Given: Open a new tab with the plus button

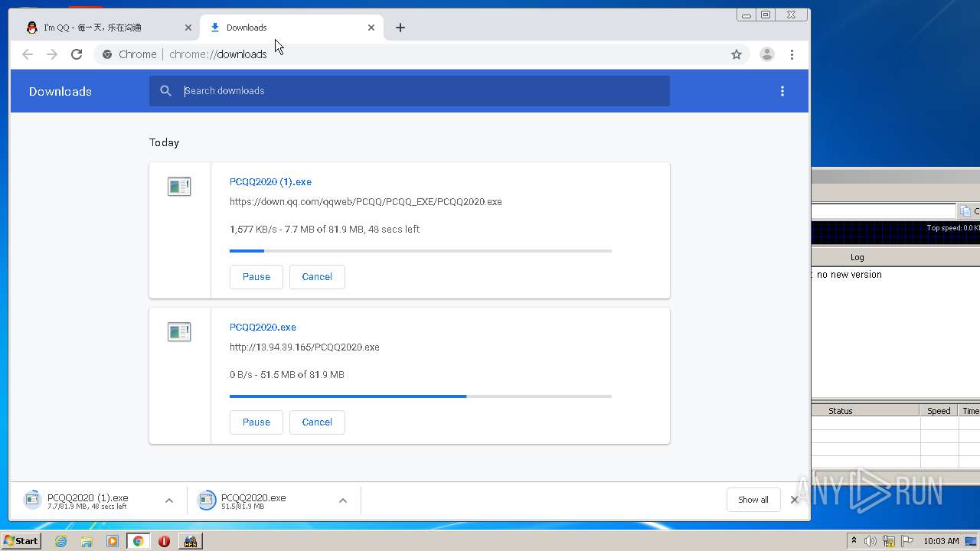Looking at the screenshot, I should [x=400, y=28].
